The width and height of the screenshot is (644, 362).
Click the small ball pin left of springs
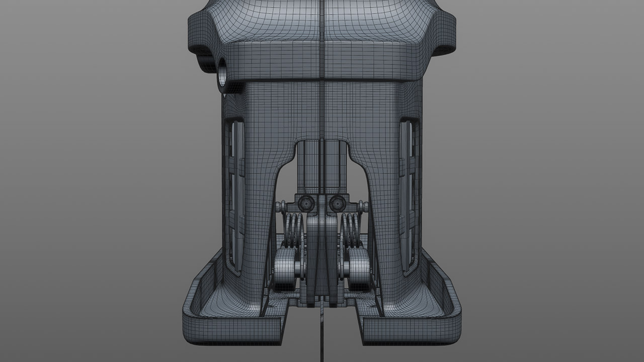278,206
